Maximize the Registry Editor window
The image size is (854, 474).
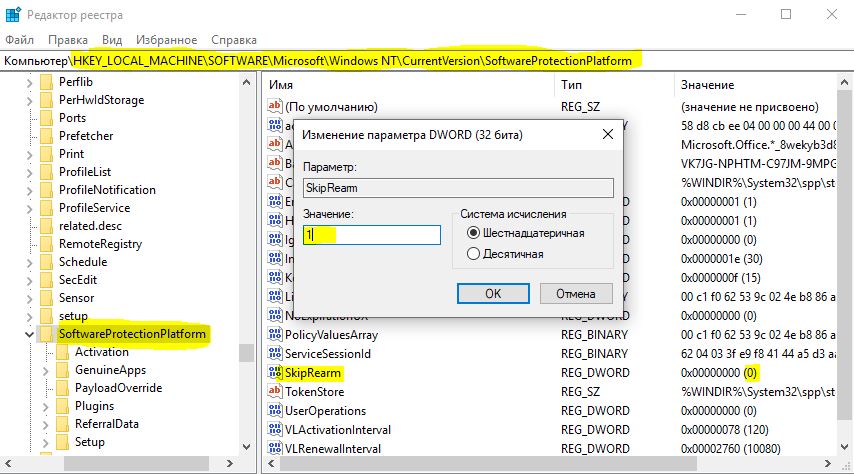pyautogui.click(x=786, y=14)
